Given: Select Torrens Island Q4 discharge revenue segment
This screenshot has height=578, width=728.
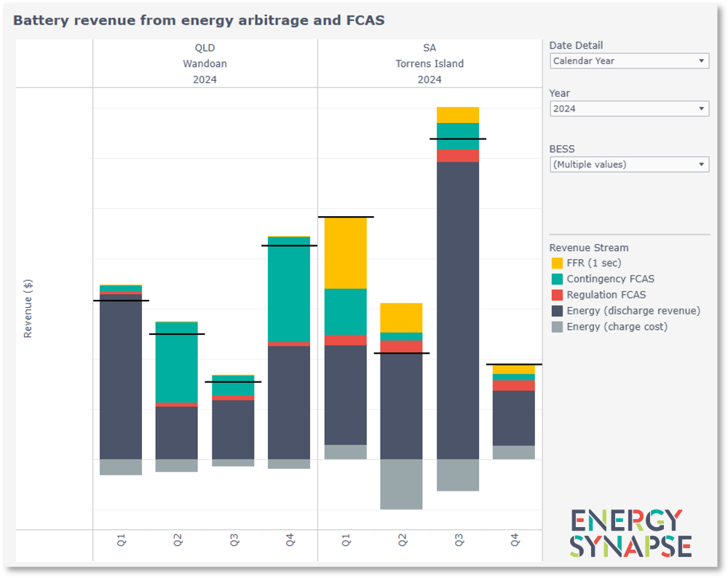Looking at the screenshot, I should coord(513,419).
